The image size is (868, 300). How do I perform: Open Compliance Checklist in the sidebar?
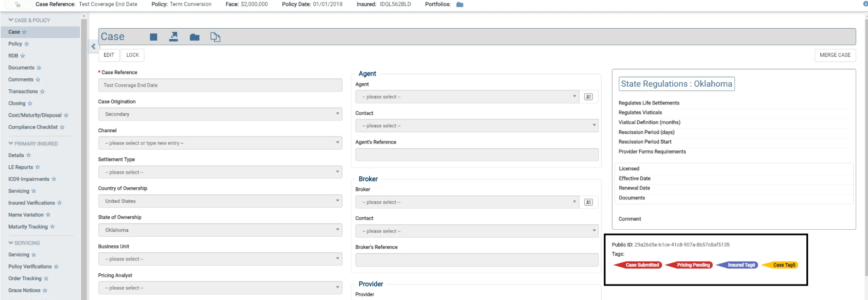point(33,127)
